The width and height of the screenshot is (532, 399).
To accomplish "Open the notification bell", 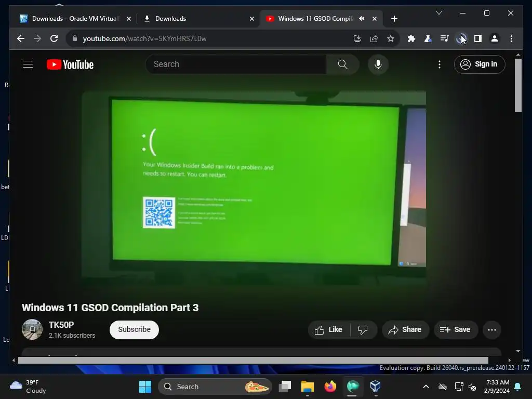I will tap(518, 387).
